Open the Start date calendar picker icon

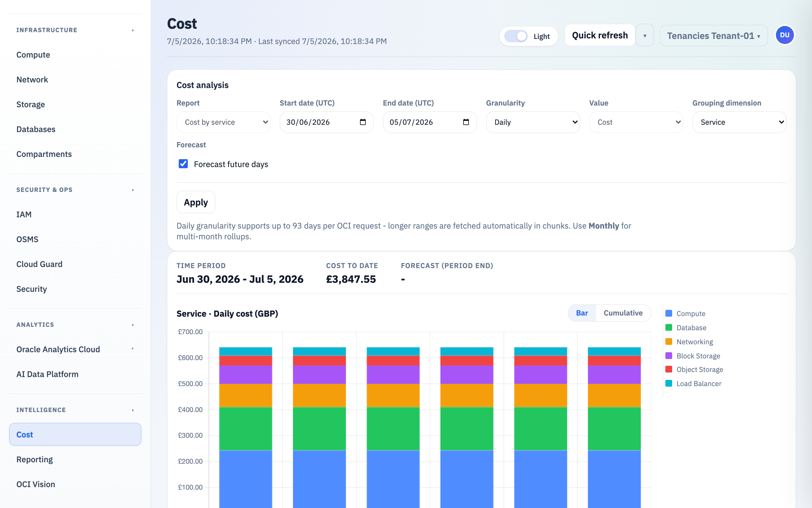pos(363,122)
